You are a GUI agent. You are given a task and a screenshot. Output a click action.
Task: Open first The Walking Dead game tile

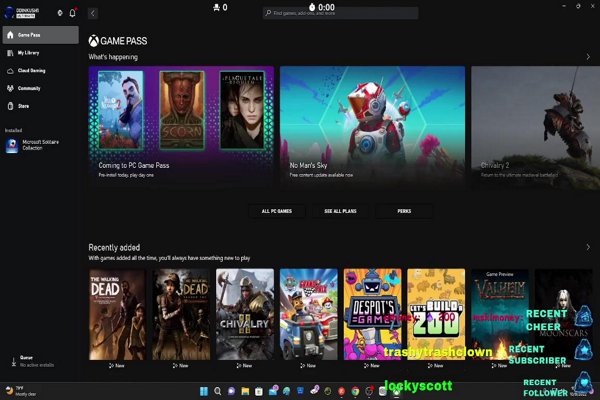point(117,314)
